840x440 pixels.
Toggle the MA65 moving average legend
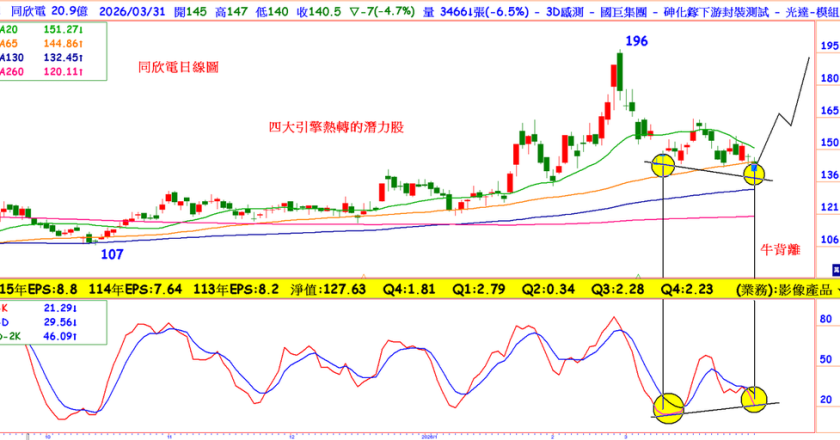pyautogui.click(x=41, y=44)
